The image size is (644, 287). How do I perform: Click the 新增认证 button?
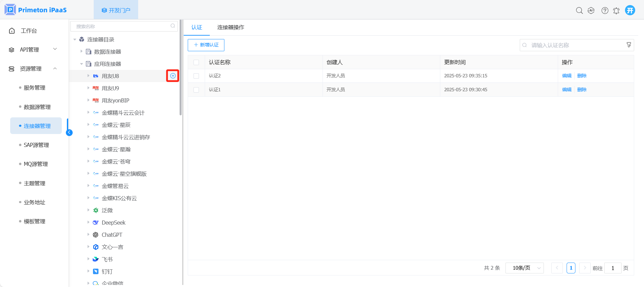click(206, 45)
